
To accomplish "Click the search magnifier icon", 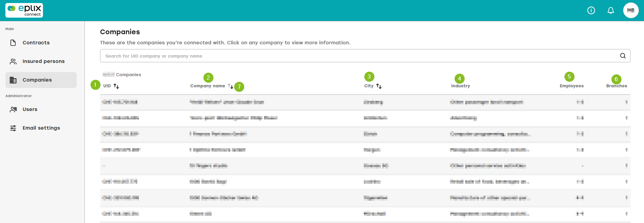I will (x=623, y=56).
